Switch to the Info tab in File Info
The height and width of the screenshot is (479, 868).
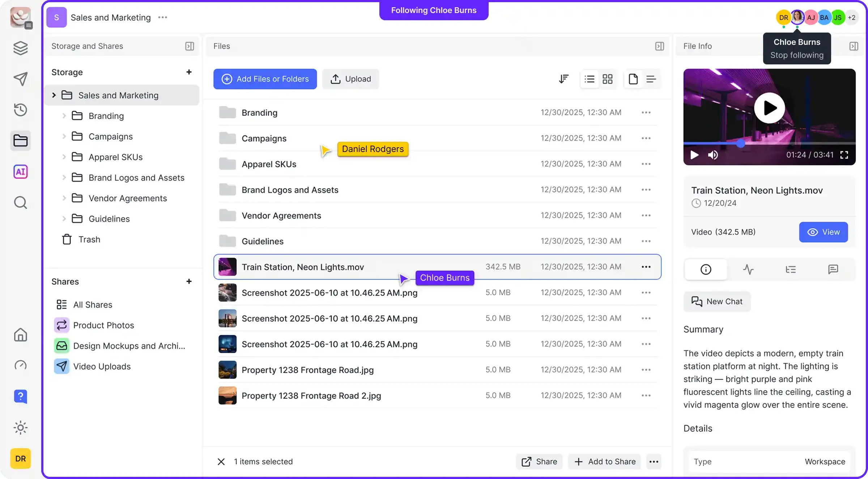tap(706, 269)
